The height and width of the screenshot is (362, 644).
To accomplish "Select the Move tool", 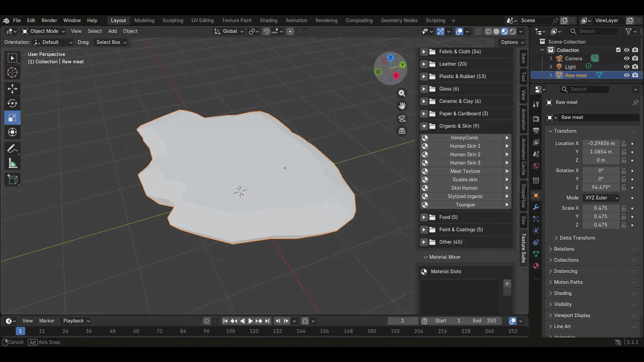I will pos(13,89).
